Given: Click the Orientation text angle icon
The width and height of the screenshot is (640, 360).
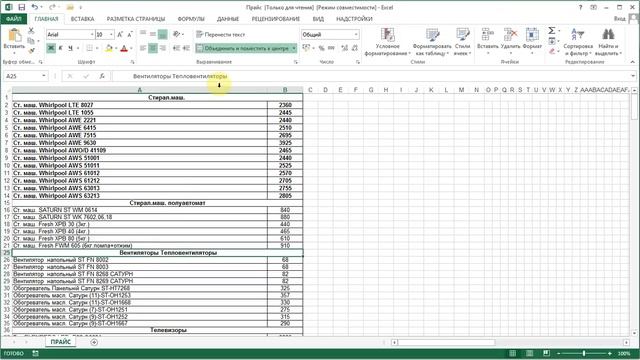Looking at the screenshot, I should [x=176, y=34].
